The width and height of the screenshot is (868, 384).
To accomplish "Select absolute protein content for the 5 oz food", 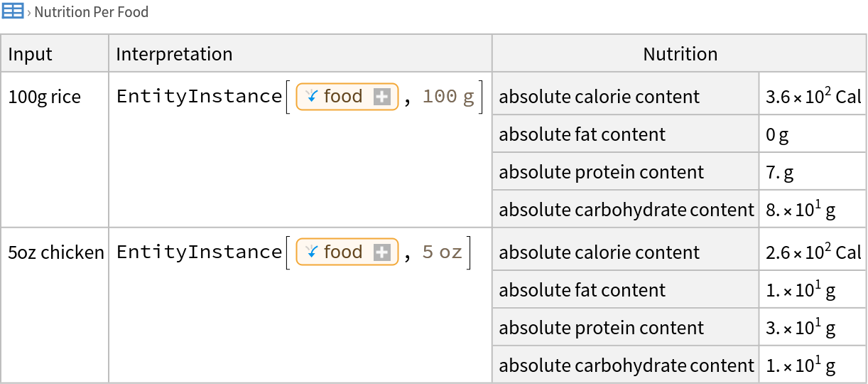I will click(601, 328).
